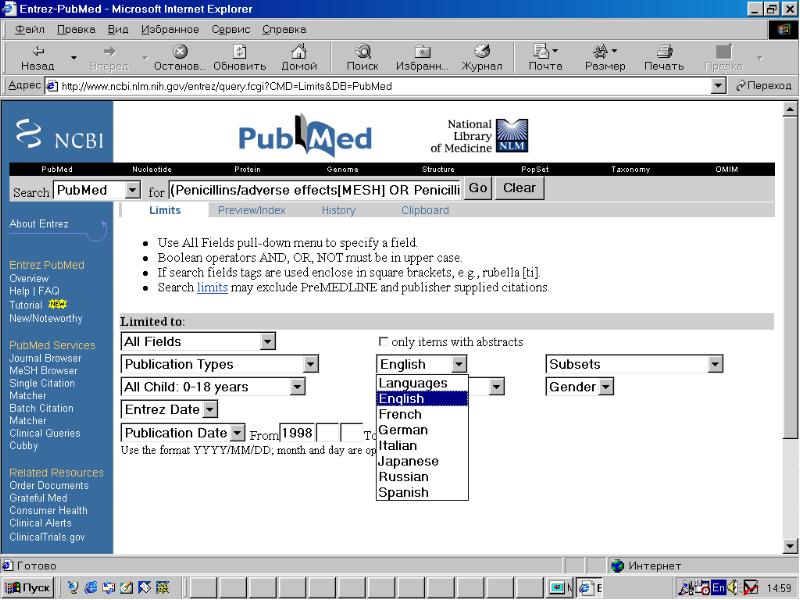Open the Publication Date dropdown
This screenshot has height=600, width=800.
pyautogui.click(x=183, y=433)
